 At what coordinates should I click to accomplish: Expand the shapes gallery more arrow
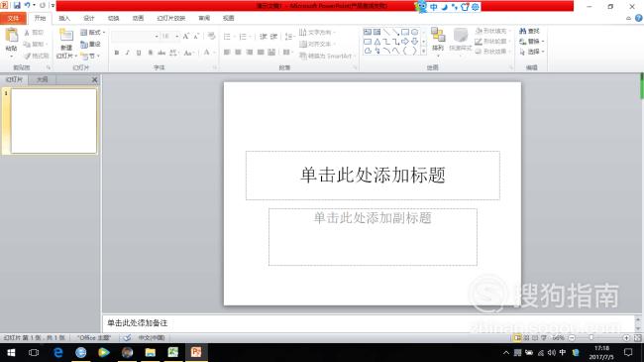point(423,52)
